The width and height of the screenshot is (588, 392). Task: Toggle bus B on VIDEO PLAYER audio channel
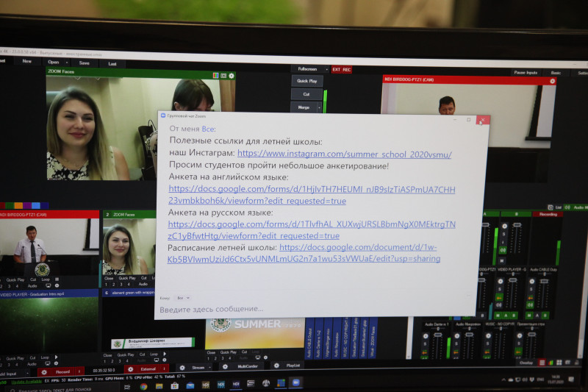[514, 316]
